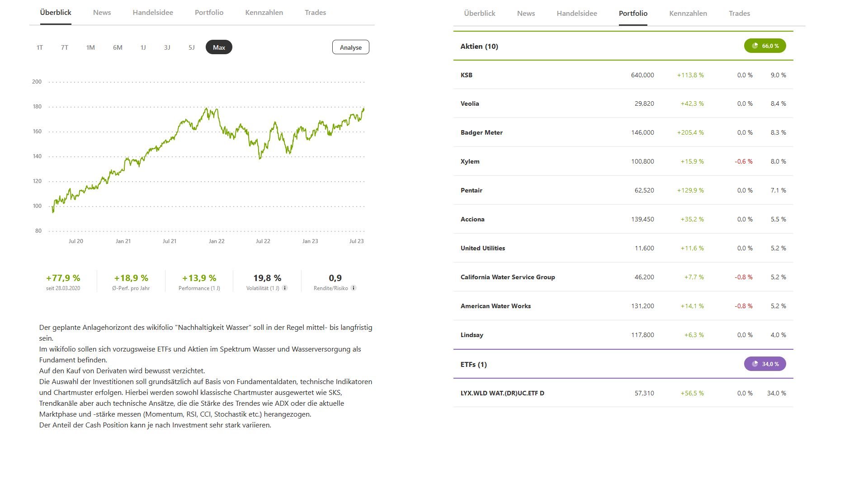Click the chart line peak near Jan 22
This screenshot has width=868, height=488.
click(x=207, y=108)
